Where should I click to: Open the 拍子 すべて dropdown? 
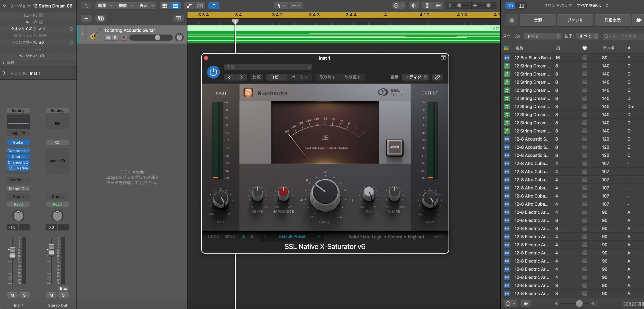pos(588,36)
